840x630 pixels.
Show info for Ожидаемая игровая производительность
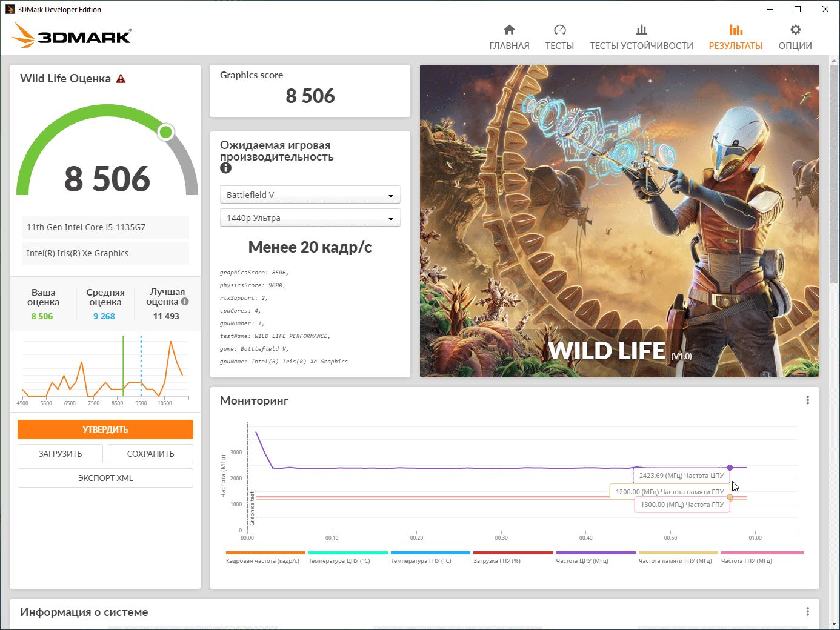(x=225, y=168)
